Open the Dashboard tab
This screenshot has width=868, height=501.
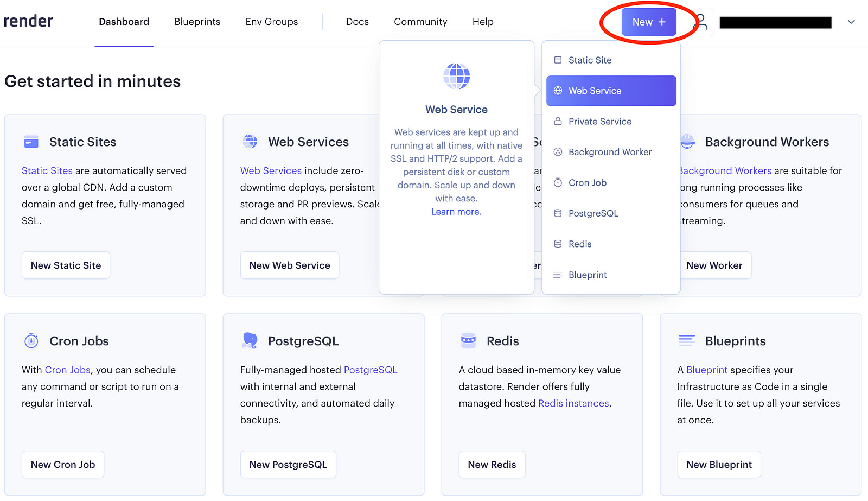pos(124,22)
